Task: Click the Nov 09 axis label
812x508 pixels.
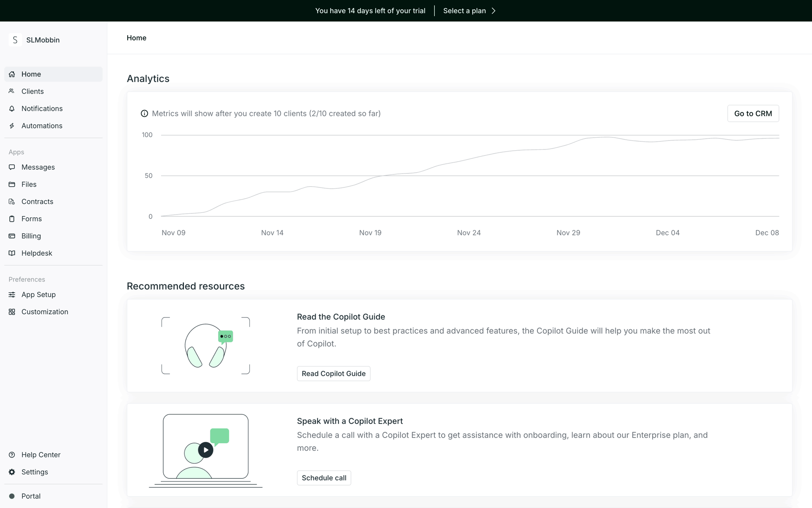Action: click(173, 233)
